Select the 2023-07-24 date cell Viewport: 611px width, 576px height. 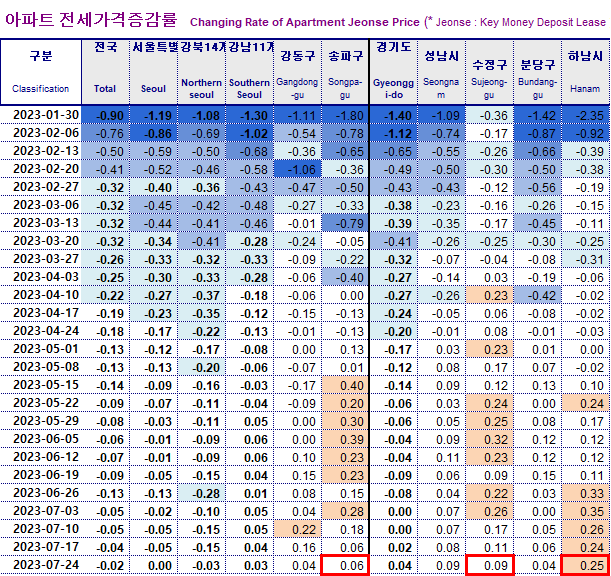pyautogui.click(x=41, y=565)
